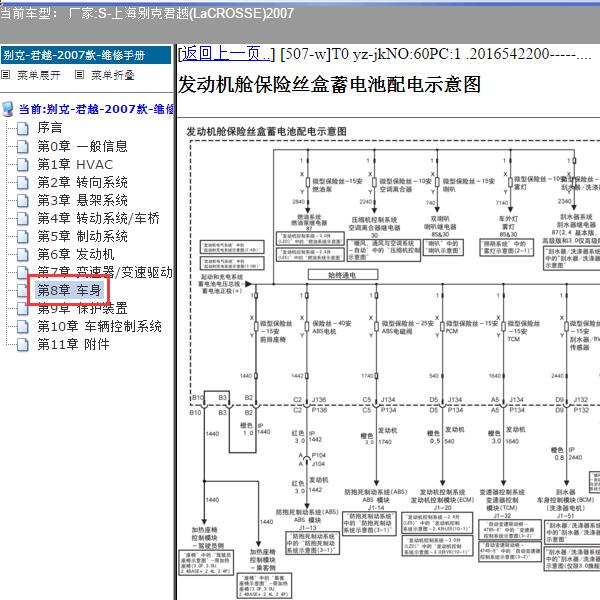Screen dimensions: 600x600
Task: Click the 车身控制模块(BCM) label
Action: point(565,500)
